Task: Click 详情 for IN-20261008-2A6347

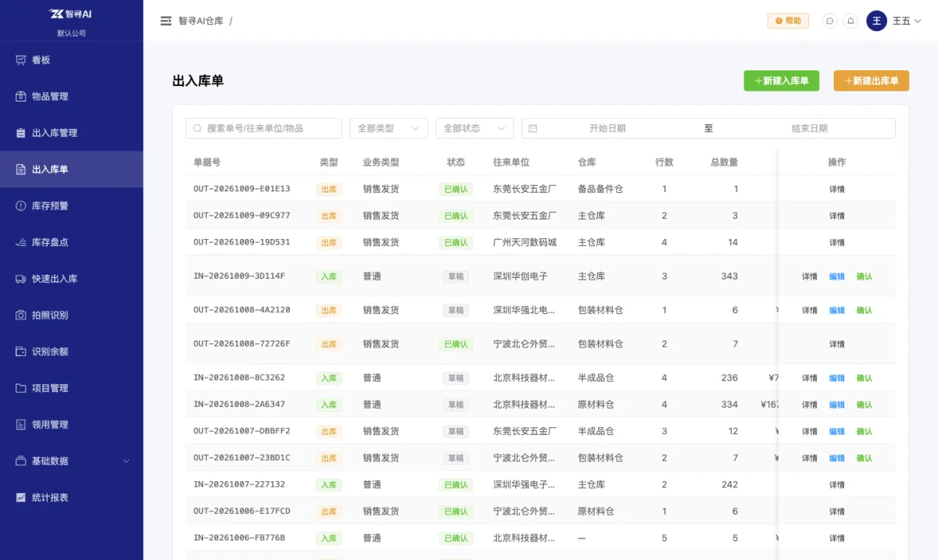Action: tap(810, 405)
